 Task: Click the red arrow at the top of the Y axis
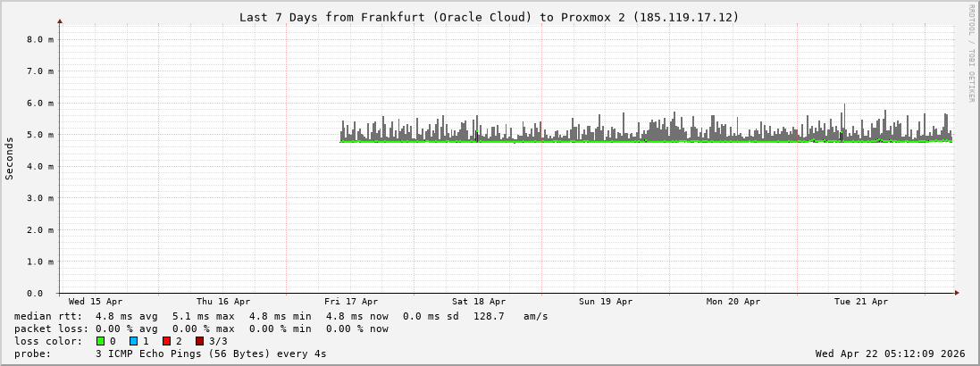pos(60,21)
